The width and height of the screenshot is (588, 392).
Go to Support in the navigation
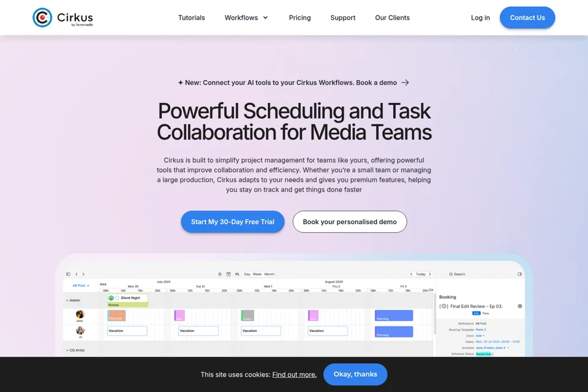click(343, 18)
